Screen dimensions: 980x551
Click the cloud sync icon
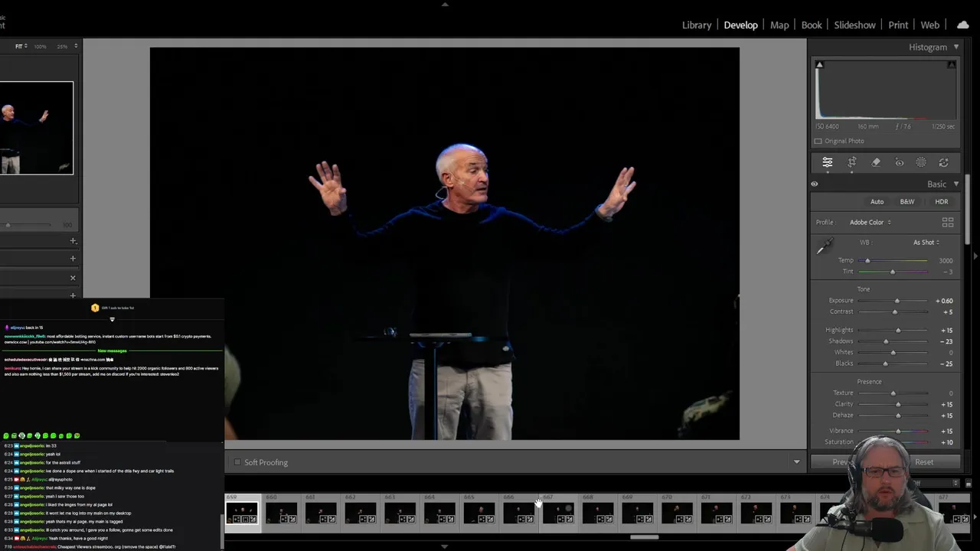963,24
